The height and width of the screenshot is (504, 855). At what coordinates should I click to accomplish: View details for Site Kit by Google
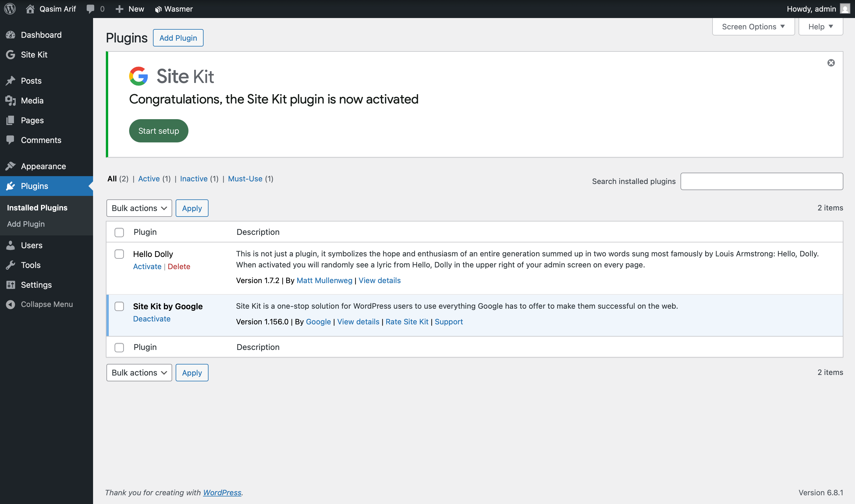[x=358, y=322]
